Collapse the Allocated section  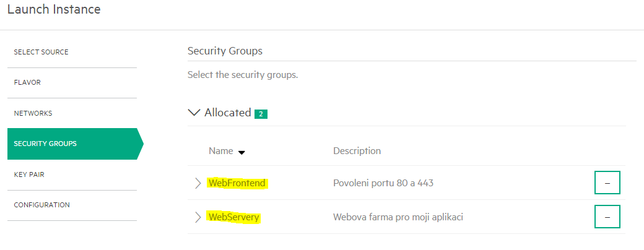pyautogui.click(x=194, y=113)
